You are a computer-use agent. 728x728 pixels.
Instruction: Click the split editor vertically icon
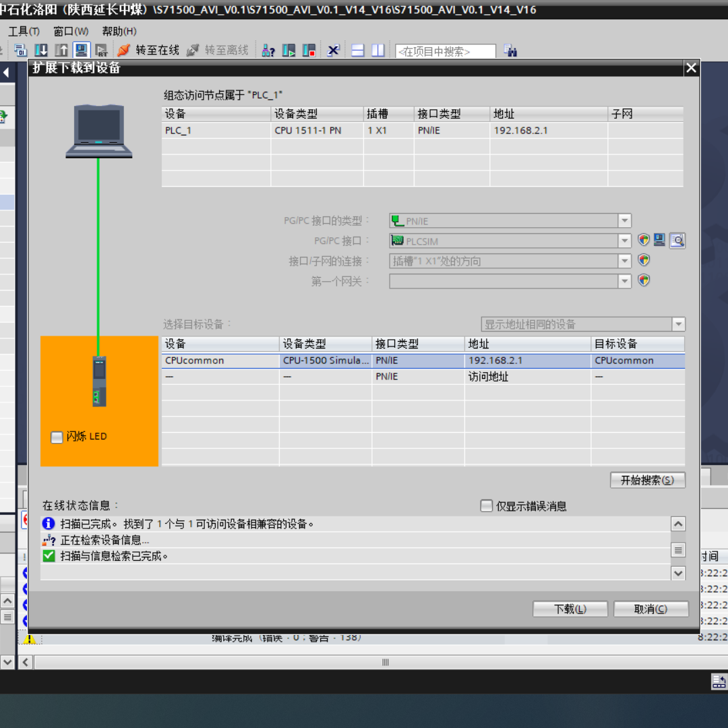click(378, 51)
